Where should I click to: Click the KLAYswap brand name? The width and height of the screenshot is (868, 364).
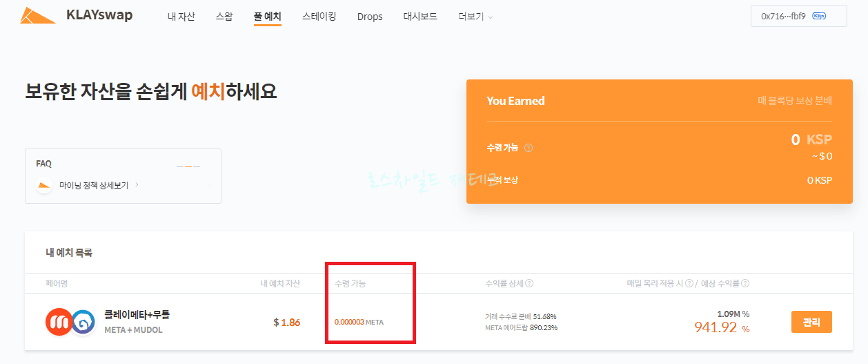pyautogui.click(x=99, y=15)
